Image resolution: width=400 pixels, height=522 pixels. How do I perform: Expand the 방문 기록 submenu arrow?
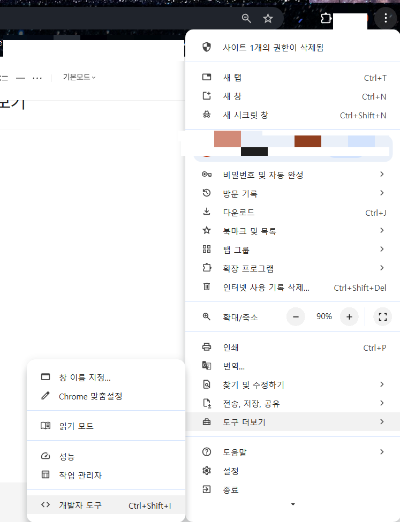coord(382,193)
